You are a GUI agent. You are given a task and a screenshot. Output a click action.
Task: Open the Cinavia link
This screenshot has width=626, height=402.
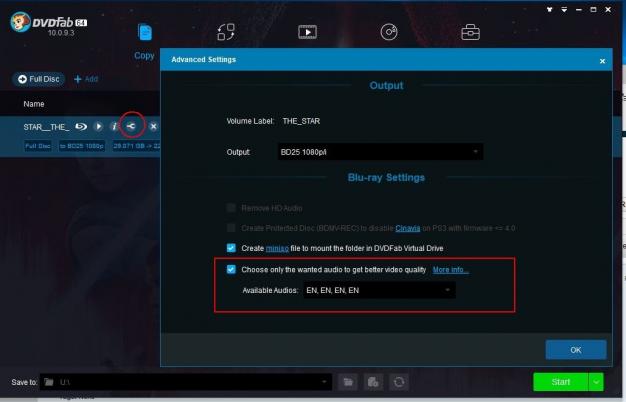coord(408,228)
